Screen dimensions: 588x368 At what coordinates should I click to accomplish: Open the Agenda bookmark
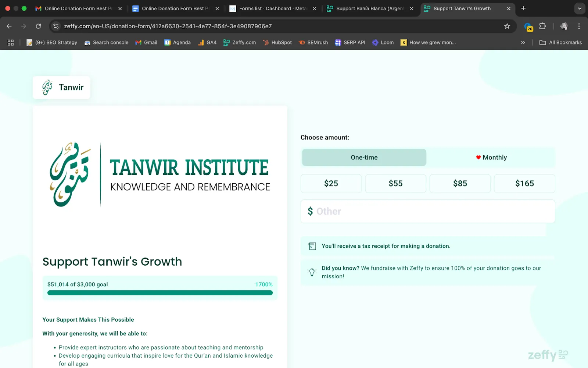tap(178, 43)
